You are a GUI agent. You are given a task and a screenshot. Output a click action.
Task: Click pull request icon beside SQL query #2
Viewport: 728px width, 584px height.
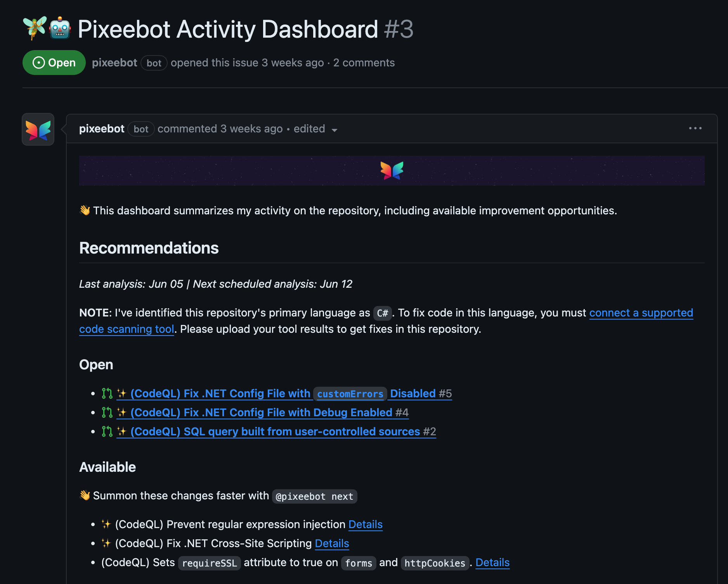(x=107, y=431)
